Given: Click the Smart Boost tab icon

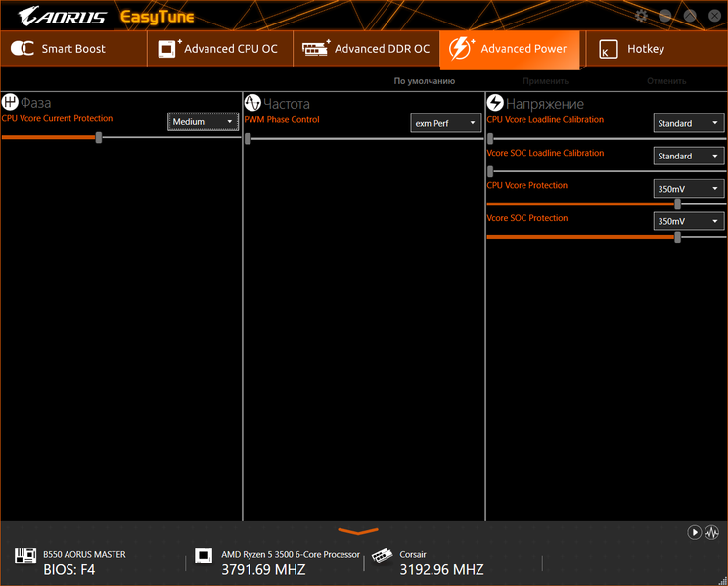Looking at the screenshot, I should tap(23, 48).
